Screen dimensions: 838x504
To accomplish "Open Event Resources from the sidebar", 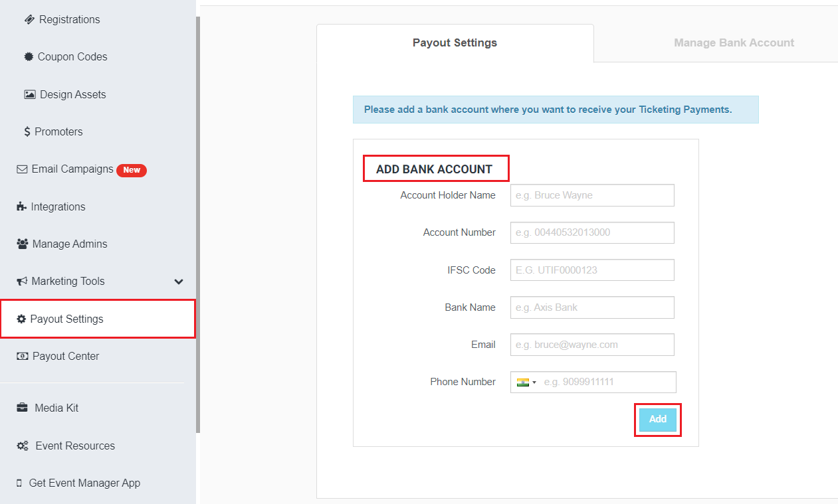I will pyautogui.click(x=74, y=446).
